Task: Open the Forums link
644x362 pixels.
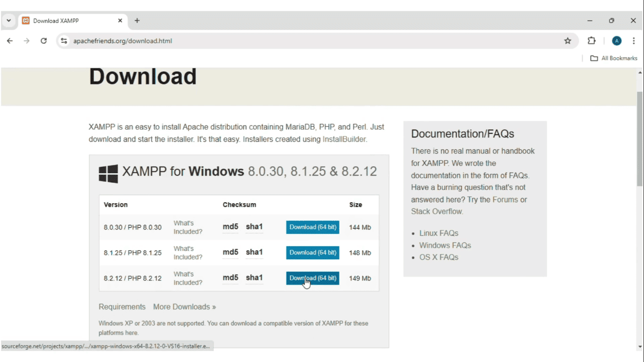Action: point(505,200)
